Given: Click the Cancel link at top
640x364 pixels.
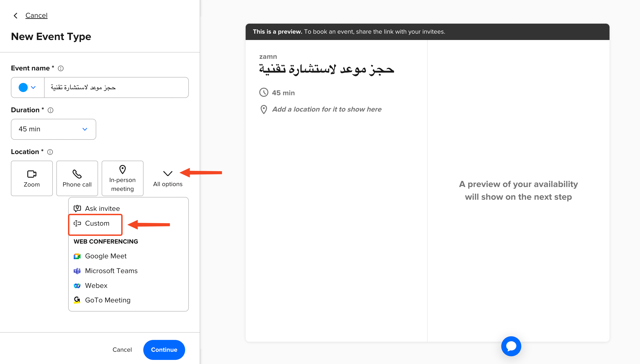Looking at the screenshot, I should (x=36, y=15).
